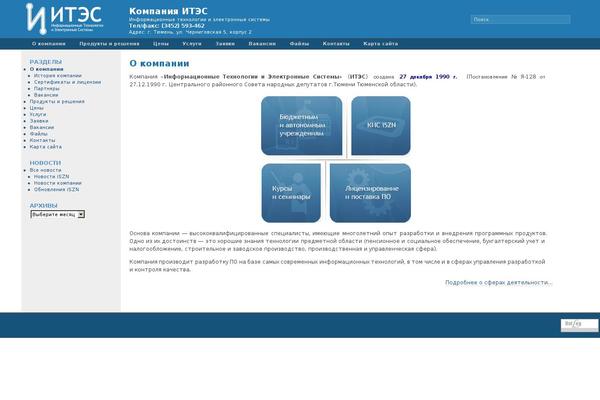600x400 pixels.
Task: Open sidebar link 'Сертификаты и лицензии'
Action: click(67, 82)
